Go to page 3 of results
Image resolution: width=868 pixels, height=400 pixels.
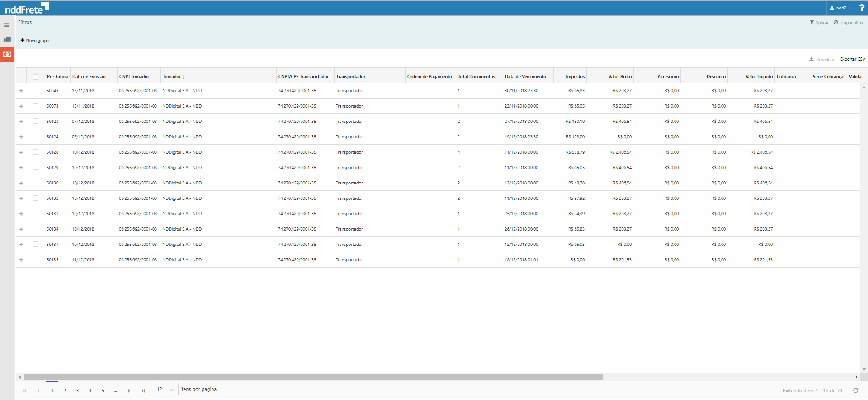click(77, 391)
